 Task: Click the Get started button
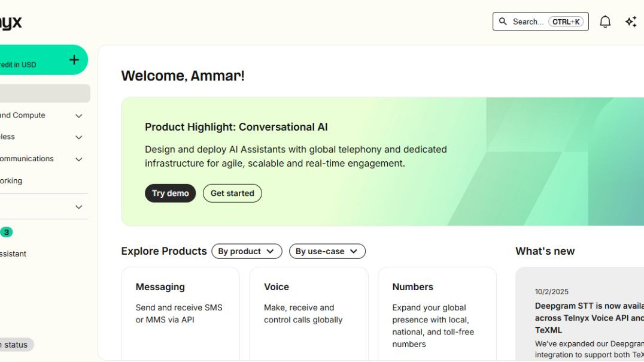(232, 193)
